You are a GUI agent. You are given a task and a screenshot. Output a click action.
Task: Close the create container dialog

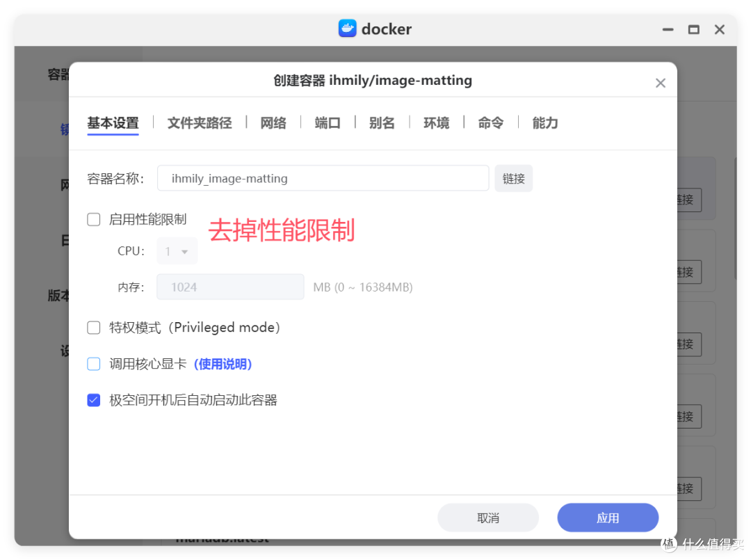pyautogui.click(x=661, y=83)
